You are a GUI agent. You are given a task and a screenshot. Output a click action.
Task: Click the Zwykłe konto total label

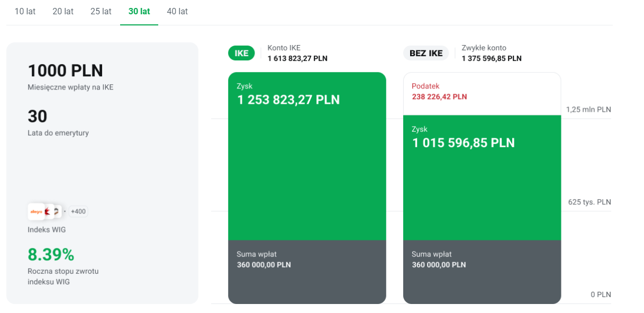click(491, 53)
